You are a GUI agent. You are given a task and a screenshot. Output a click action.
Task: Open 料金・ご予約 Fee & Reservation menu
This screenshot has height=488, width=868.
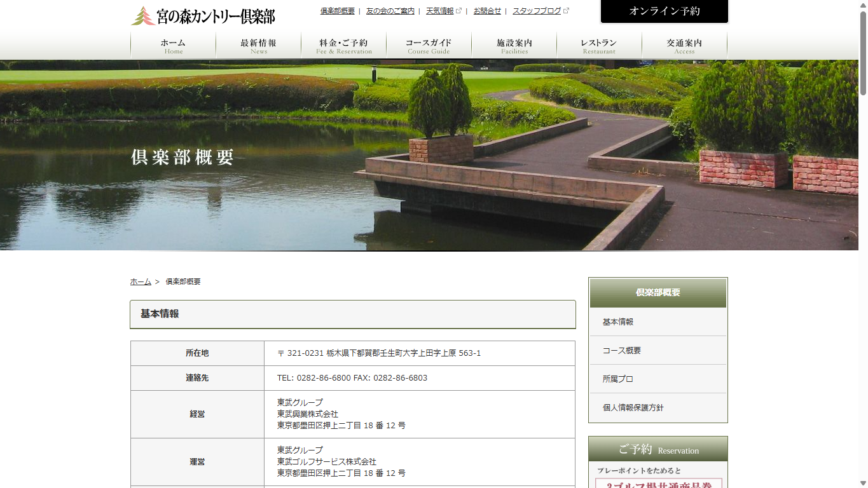pyautogui.click(x=343, y=46)
